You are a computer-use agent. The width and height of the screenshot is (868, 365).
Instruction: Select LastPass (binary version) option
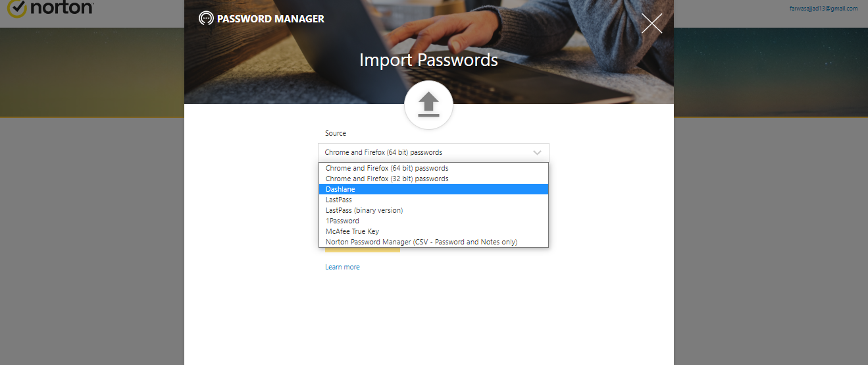point(434,210)
